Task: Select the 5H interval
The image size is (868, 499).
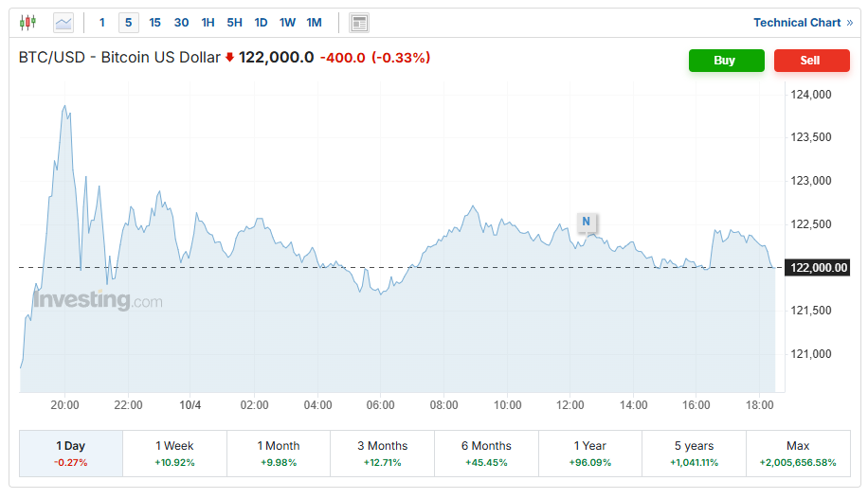Action: pos(234,23)
